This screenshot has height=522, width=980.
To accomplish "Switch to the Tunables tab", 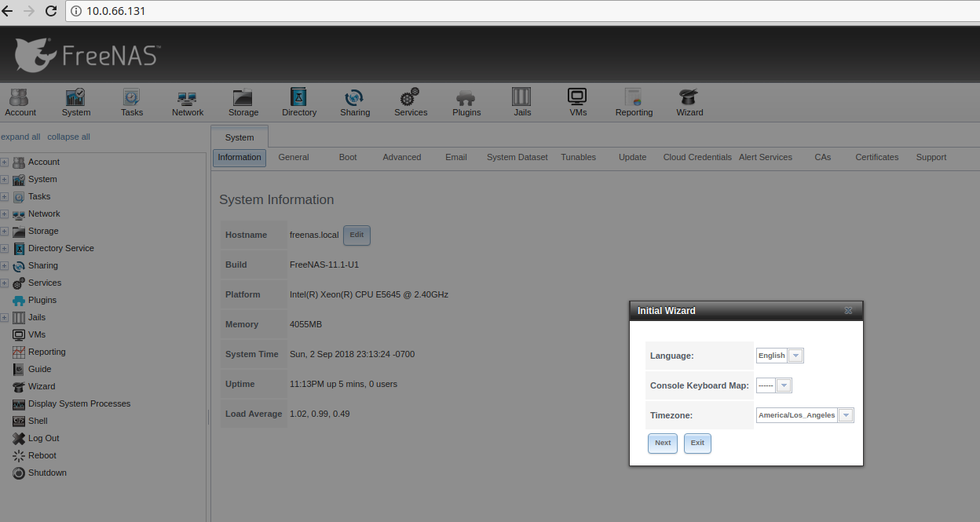I will pos(578,157).
